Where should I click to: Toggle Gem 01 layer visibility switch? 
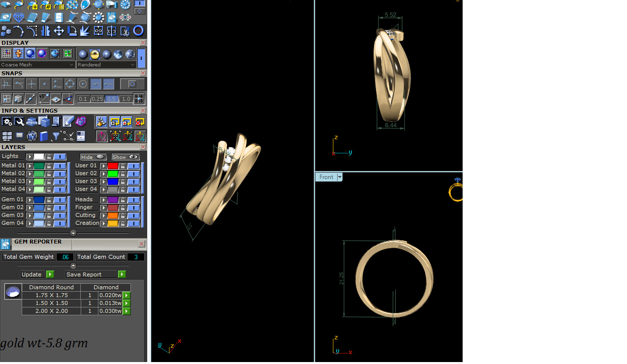[x=60, y=200]
